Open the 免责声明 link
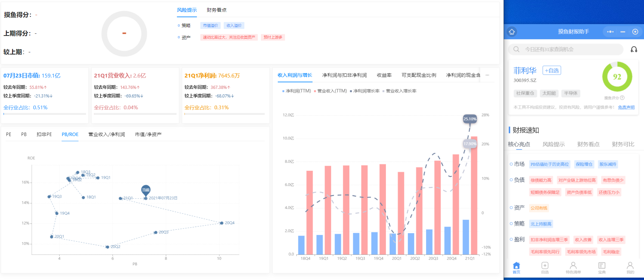644x280 pixels. [x=626, y=107]
